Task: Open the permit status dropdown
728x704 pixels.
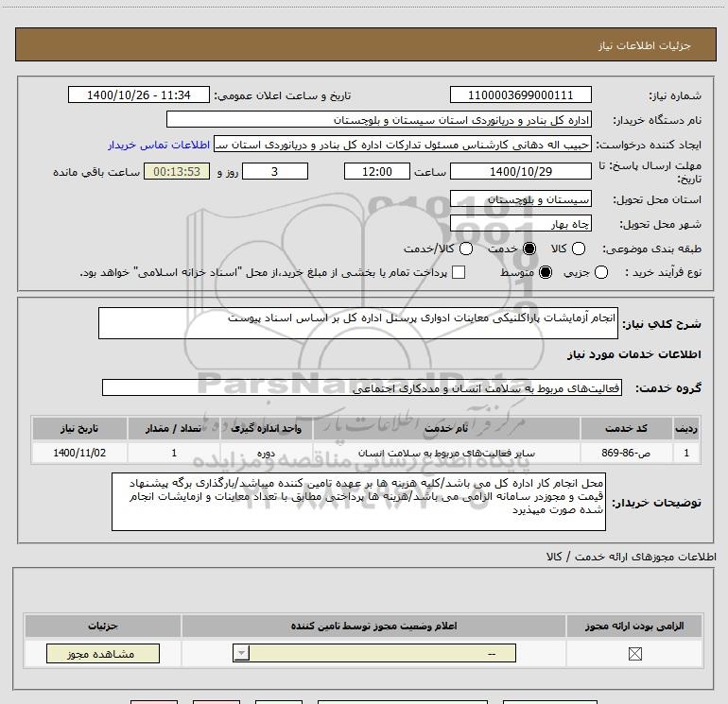Action: [x=374, y=653]
